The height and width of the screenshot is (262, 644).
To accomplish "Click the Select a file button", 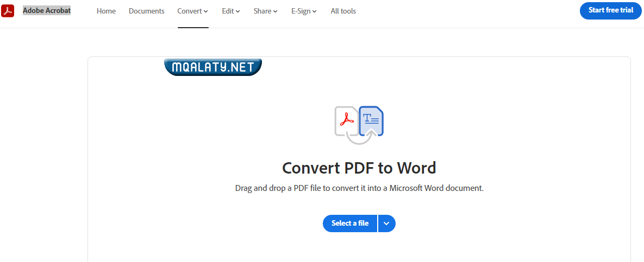I will pos(350,223).
